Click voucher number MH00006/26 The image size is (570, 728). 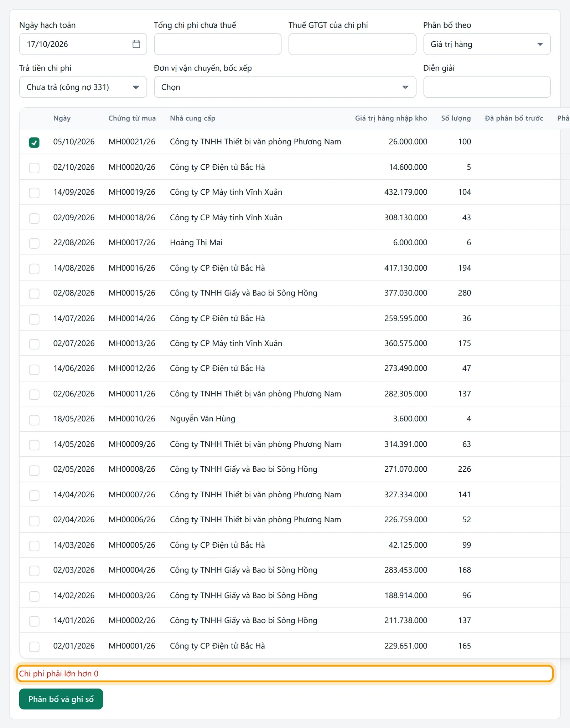pos(132,519)
